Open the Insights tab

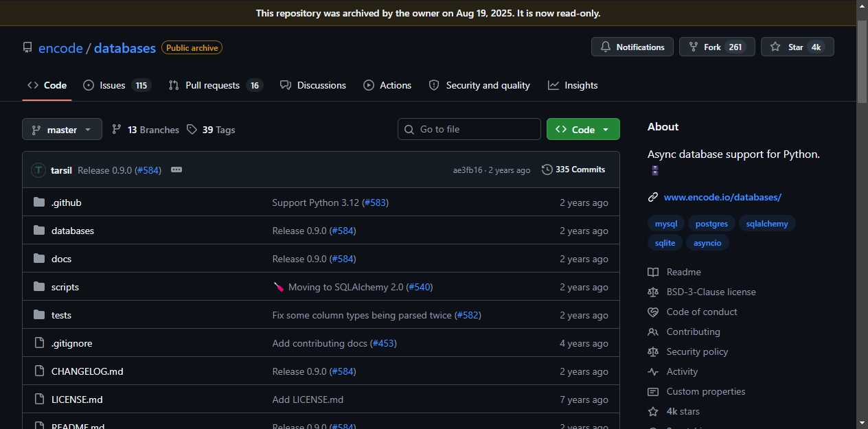(x=573, y=85)
